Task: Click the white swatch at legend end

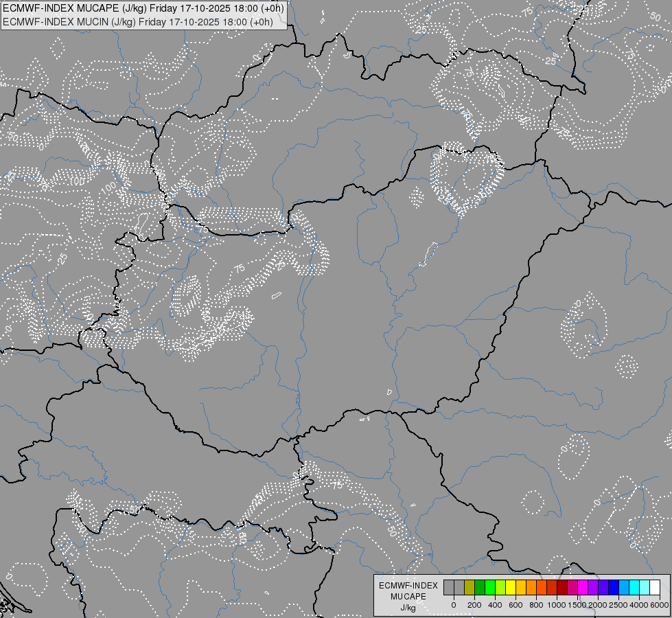Action: tap(656, 587)
